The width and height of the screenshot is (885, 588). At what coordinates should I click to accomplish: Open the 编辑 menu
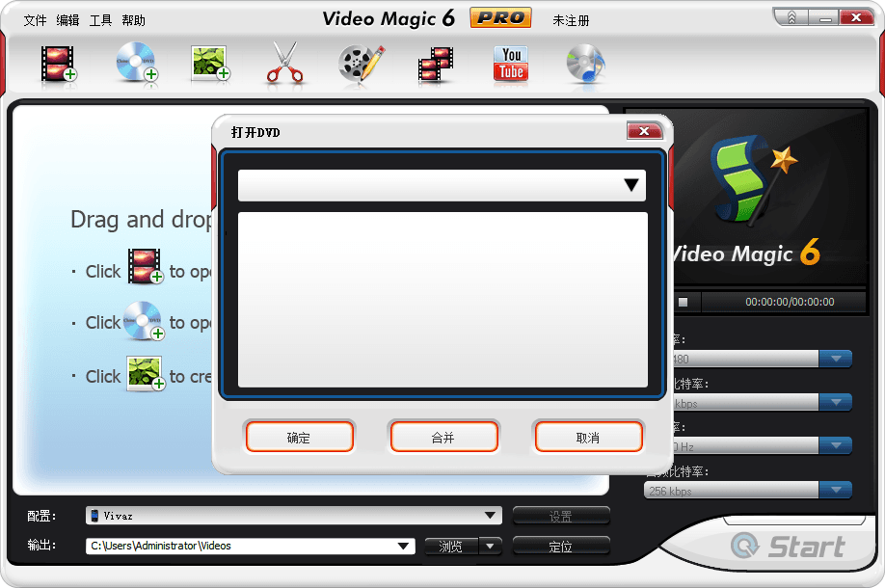67,20
